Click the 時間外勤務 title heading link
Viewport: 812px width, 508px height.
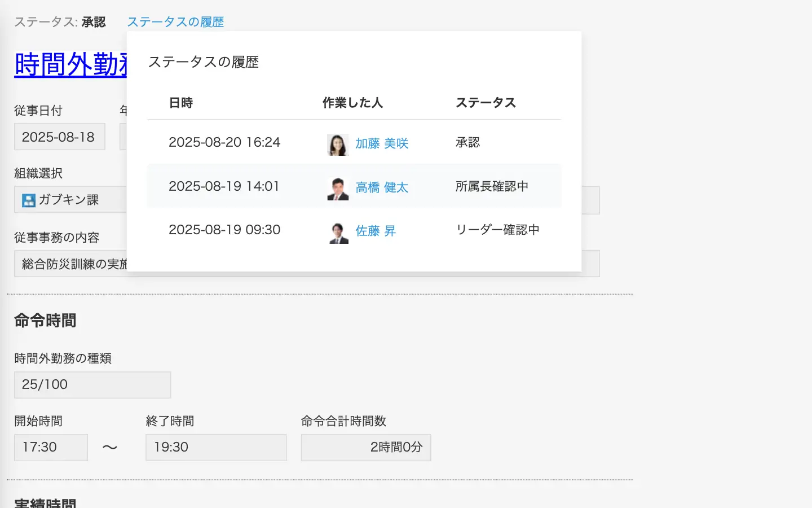(71, 64)
